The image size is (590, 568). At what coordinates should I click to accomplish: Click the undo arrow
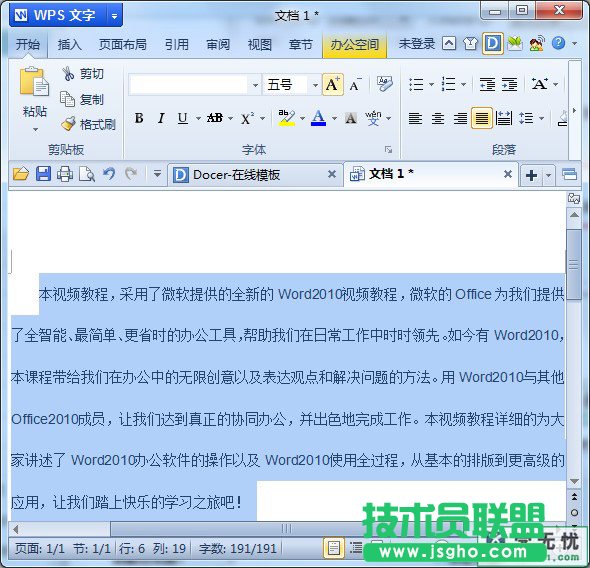(x=109, y=174)
